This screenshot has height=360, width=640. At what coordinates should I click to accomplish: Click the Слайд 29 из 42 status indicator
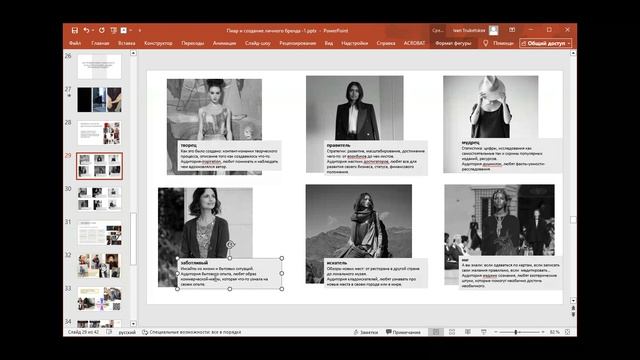click(x=83, y=332)
